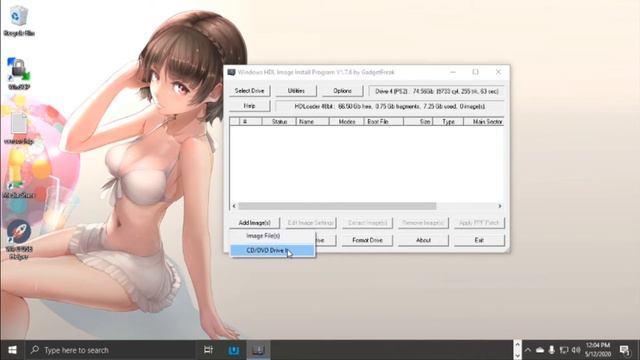Click the Add Image(s) button
The height and width of the screenshot is (360, 640).
254,223
